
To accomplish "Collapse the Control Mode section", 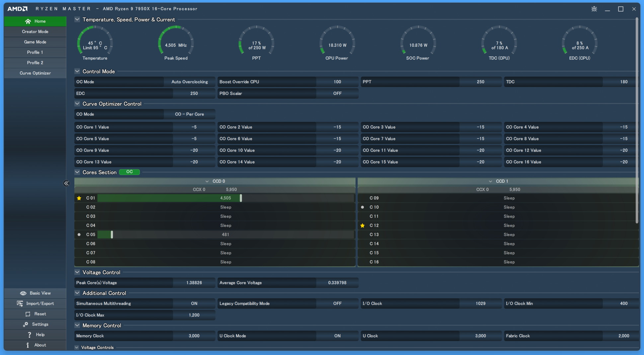I will pos(77,71).
